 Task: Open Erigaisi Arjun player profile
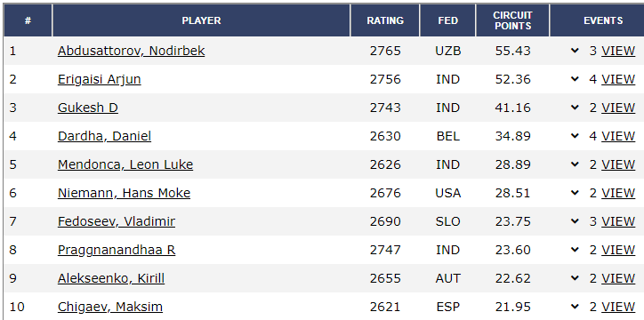click(x=99, y=79)
